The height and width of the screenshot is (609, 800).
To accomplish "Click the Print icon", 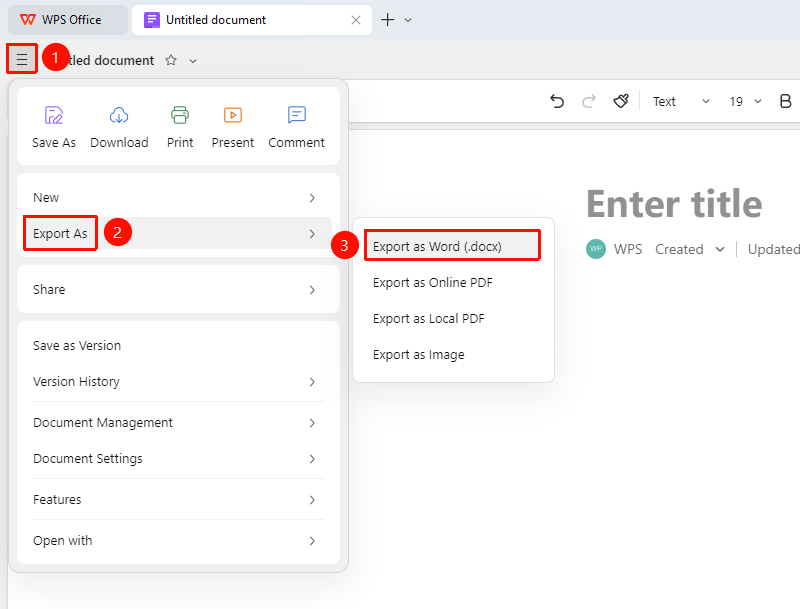I will click(180, 115).
